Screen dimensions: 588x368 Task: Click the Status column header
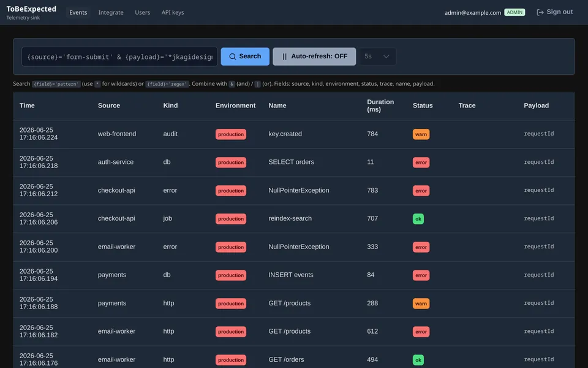(423, 105)
